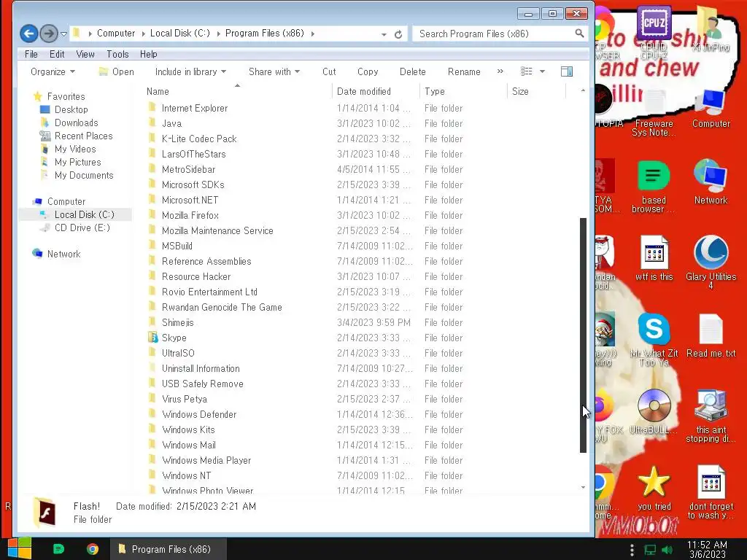Image resolution: width=747 pixels, height=560 pixels.
Task: Show more toolbar commands via chevron
Action: click(500, 71)
